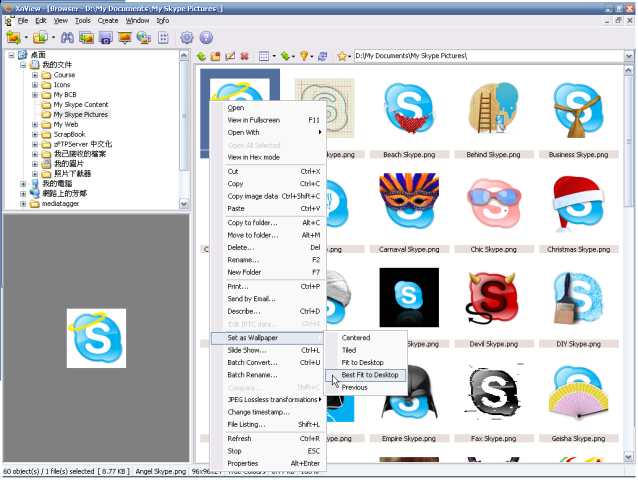Open options via the gear icon
This screenshot has height=480, width=638.
coord(187,38)
